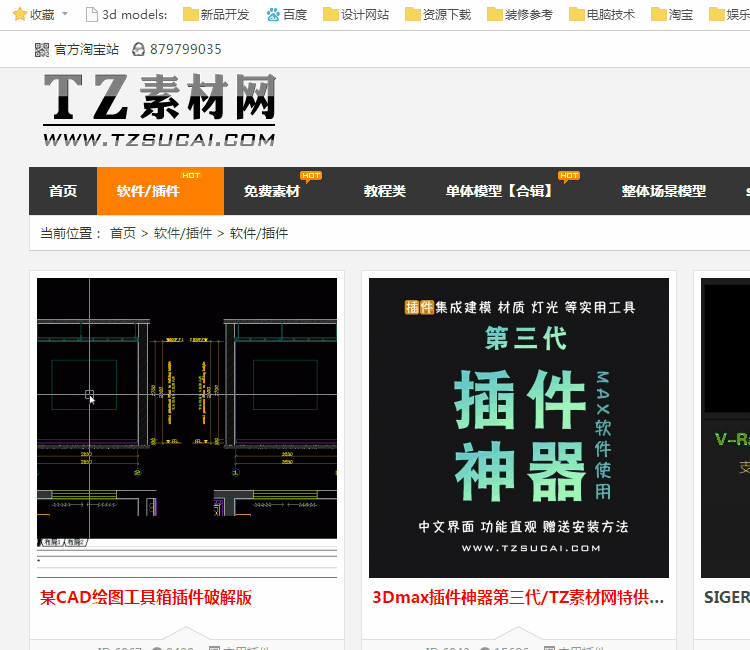Open the 装修参考 bookmark folder

[x=520, y=15]
